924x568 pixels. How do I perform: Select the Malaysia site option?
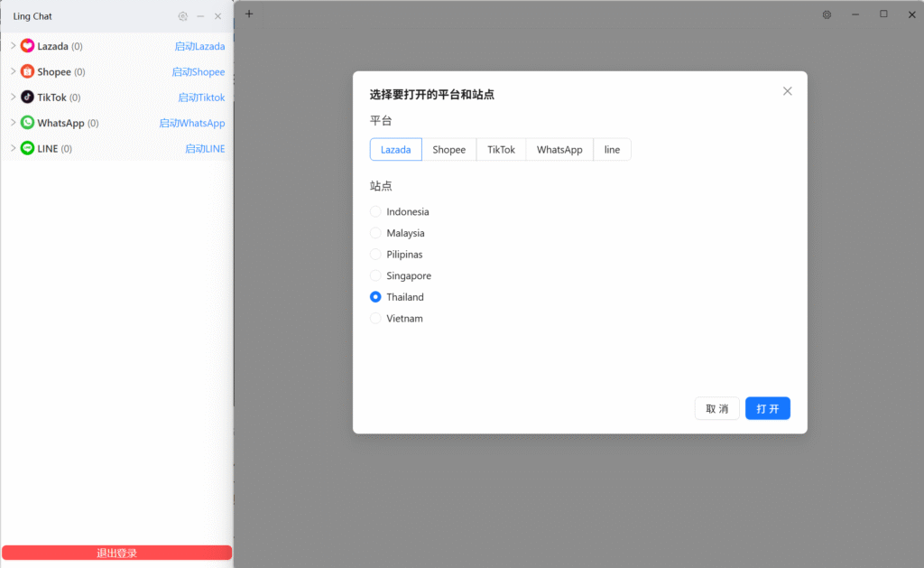pyautogui.click(x=397, y=233)
